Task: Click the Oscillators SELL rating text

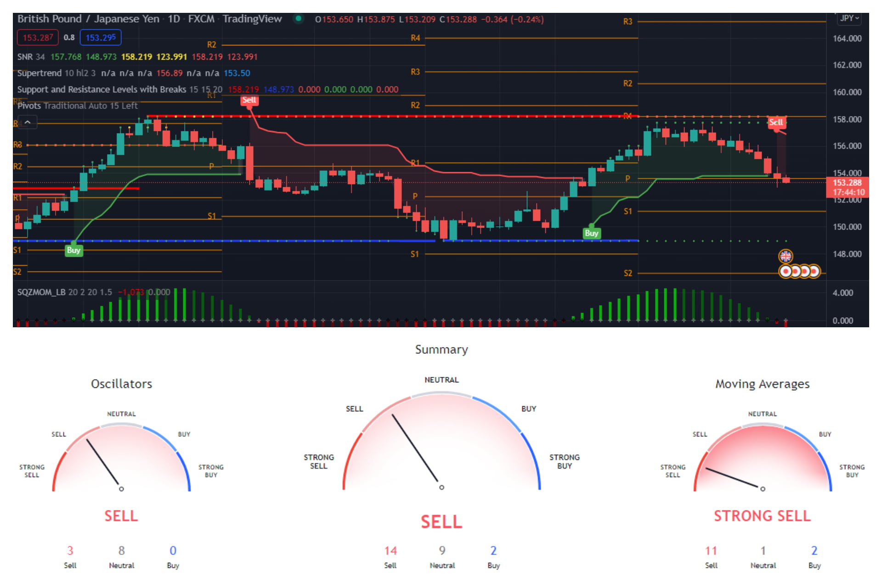Action: click(121, 516)
